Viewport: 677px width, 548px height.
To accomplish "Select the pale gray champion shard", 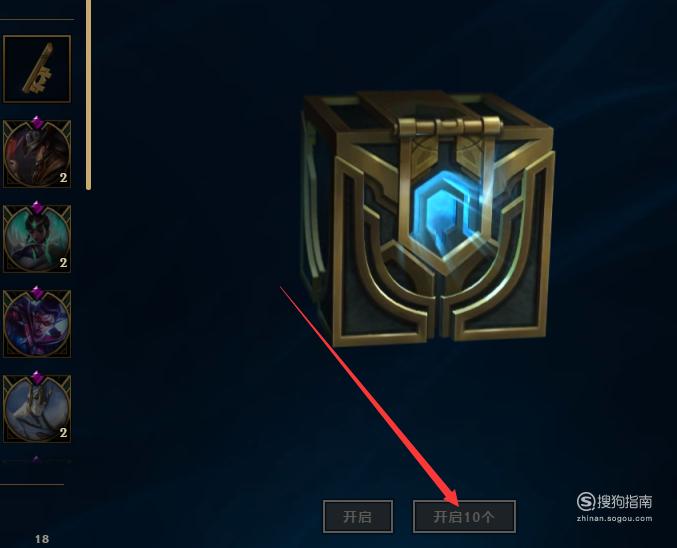I will pos(37,409).
